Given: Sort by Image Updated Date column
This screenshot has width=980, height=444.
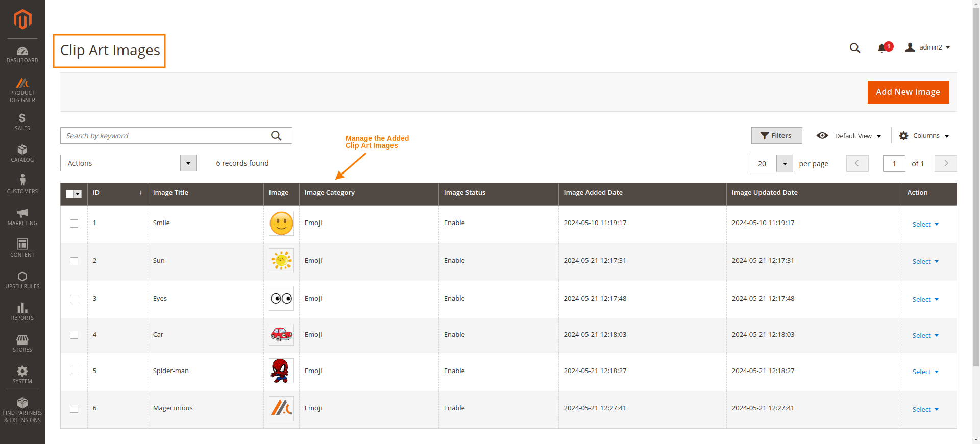Looking at the screenshot, I should coord(764,193).
